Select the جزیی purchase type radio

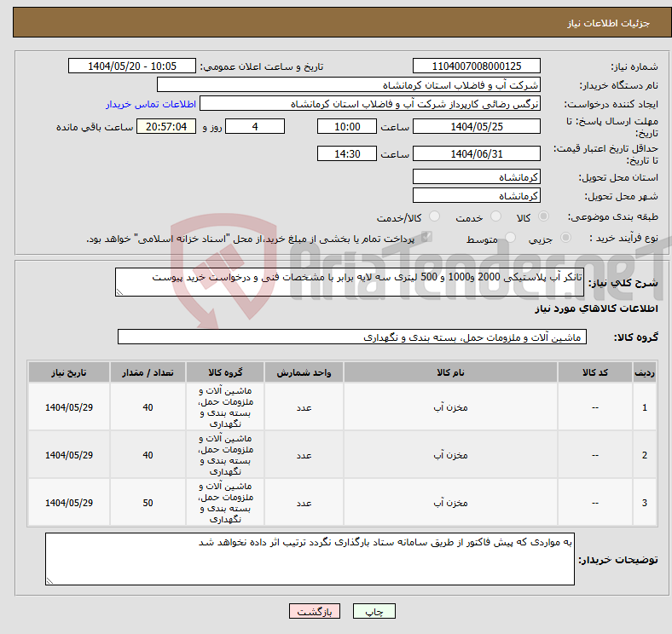coord(565,237)
